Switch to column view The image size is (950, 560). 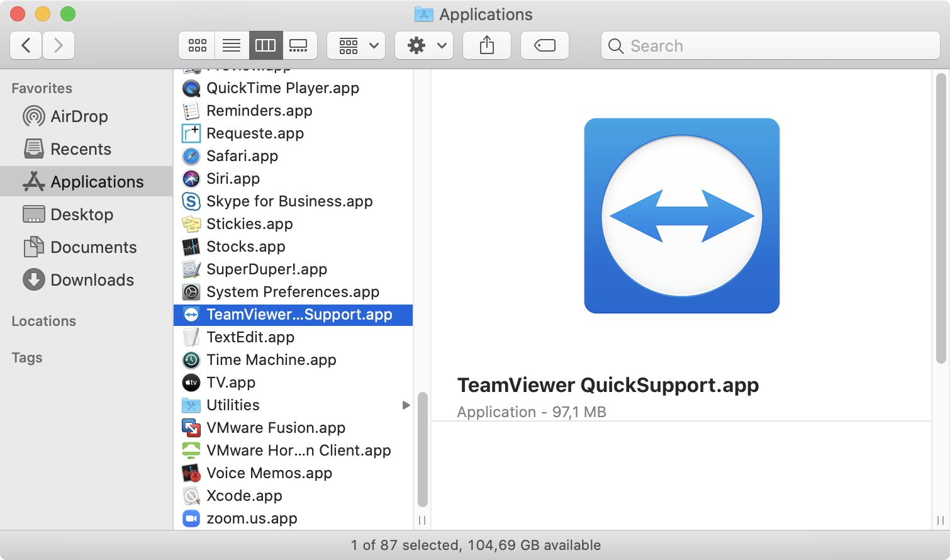265,45
